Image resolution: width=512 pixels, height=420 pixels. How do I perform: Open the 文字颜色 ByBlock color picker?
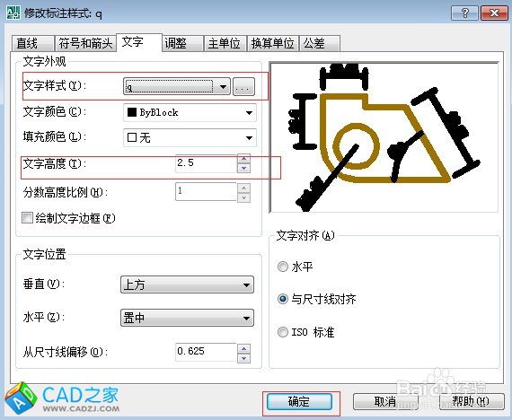point(190,112)
